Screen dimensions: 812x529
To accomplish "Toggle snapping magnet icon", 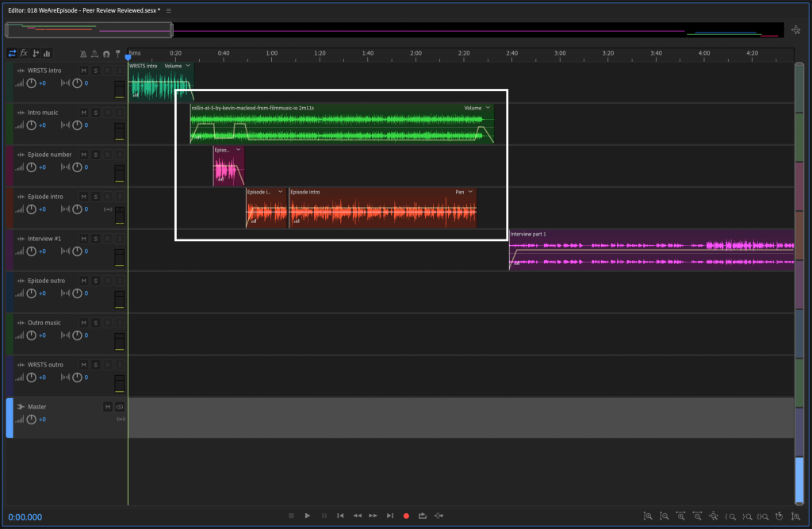I will 106,53.
